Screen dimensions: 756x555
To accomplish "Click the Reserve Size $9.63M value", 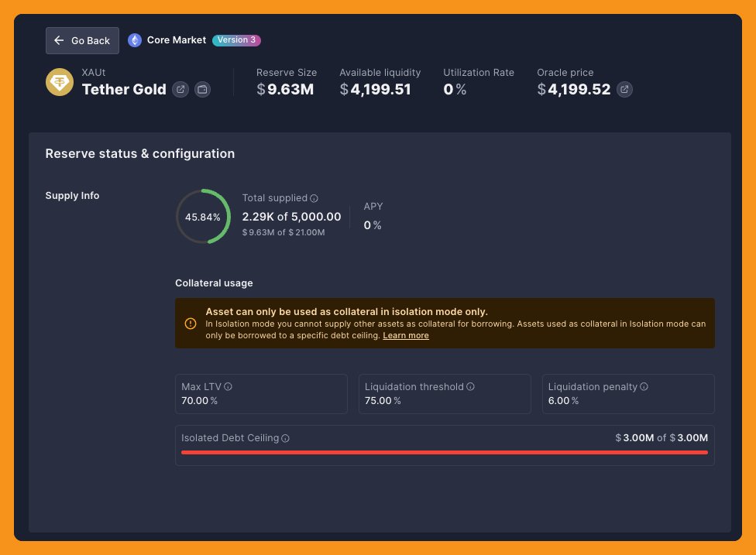I will tap(285, 90).
